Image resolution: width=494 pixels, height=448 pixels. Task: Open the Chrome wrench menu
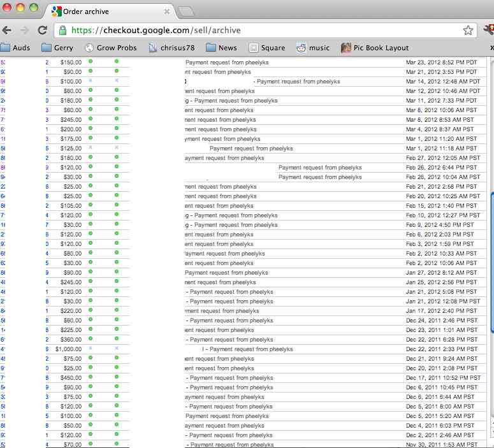coord(488,30)
